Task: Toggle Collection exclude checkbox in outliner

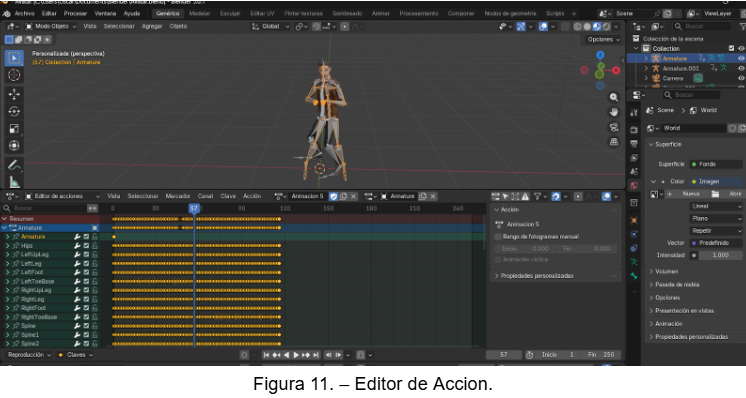Action: tap(731, 49)
